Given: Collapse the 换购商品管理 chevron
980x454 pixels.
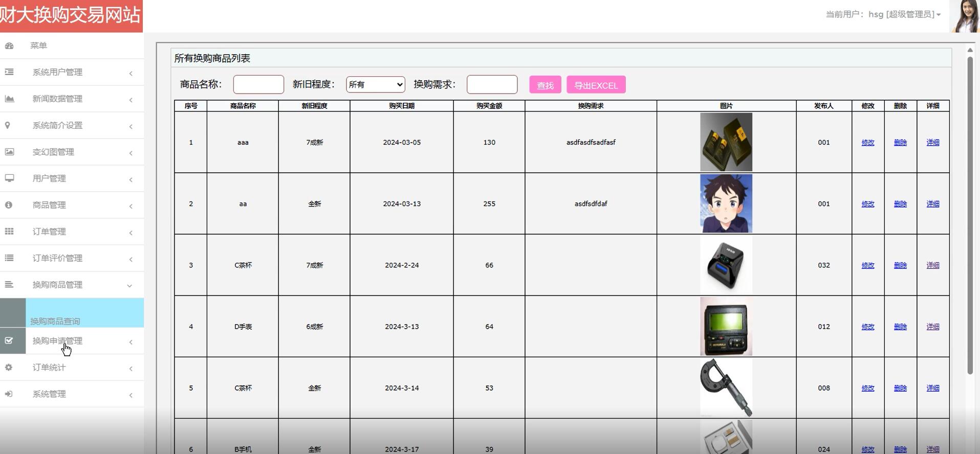Looking at the screenshot, I should 129,286.
